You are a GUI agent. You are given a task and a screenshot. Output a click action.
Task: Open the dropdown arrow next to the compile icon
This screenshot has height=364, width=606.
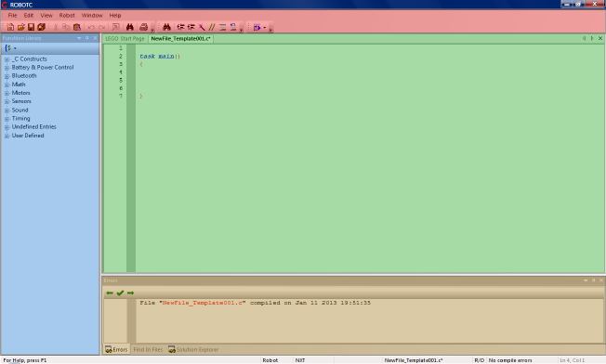(265, 28)
